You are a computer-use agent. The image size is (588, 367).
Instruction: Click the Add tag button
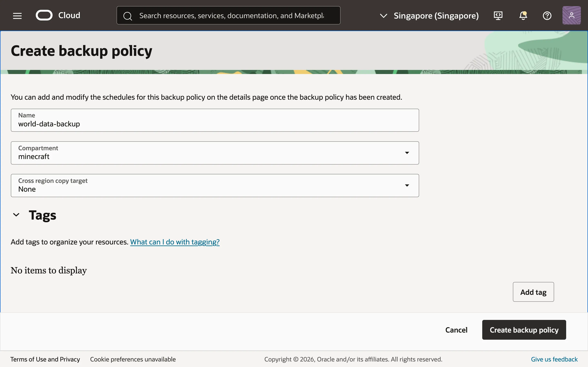533,292
